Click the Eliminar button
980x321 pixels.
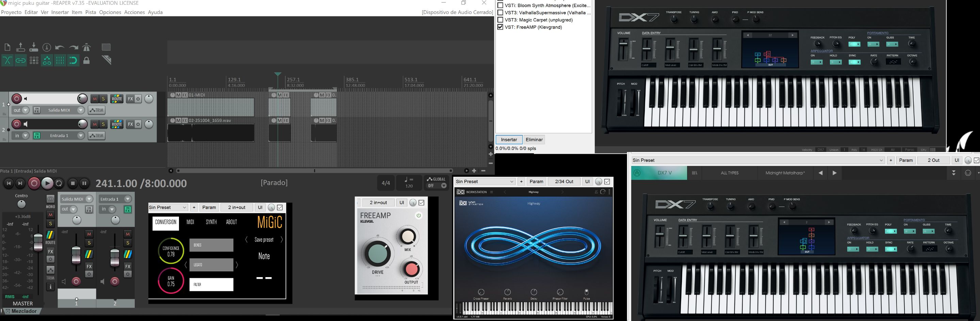[534, 139]
